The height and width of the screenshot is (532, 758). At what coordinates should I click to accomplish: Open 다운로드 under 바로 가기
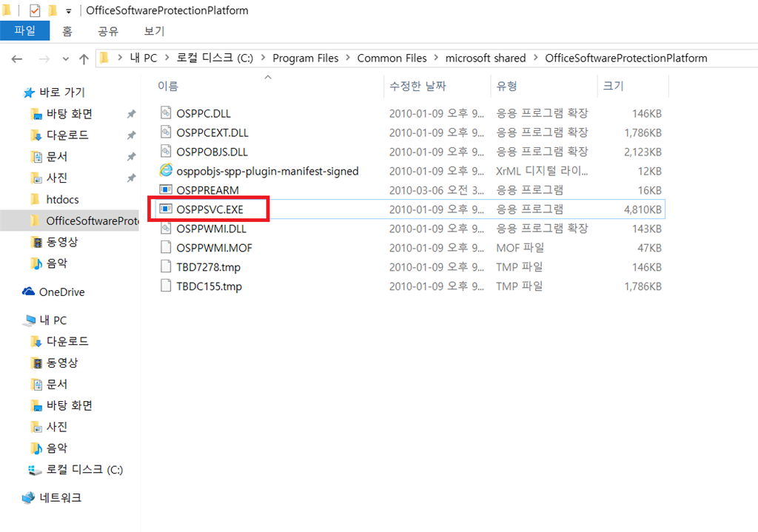(x=67, y=135)
